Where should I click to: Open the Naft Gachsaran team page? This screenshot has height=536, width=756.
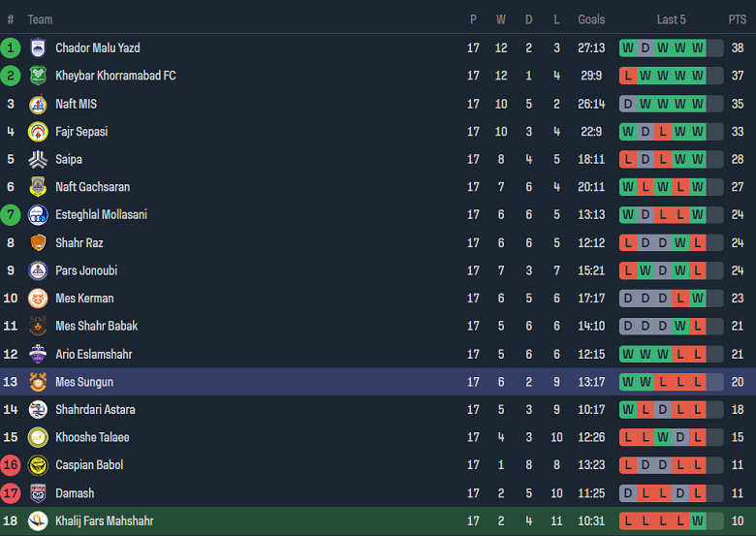[x=92, y=187]
